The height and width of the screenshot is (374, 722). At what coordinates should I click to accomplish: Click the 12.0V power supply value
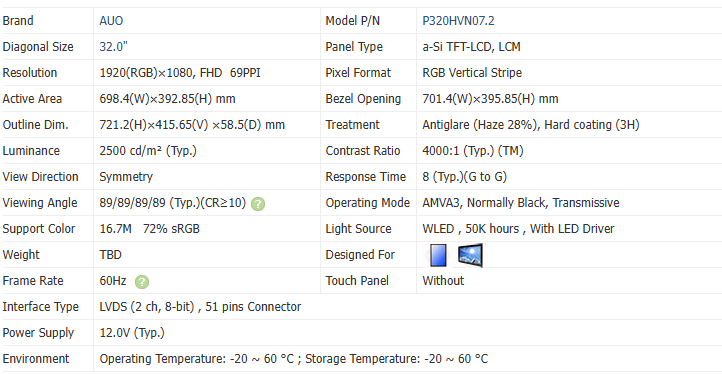[132, 333]
